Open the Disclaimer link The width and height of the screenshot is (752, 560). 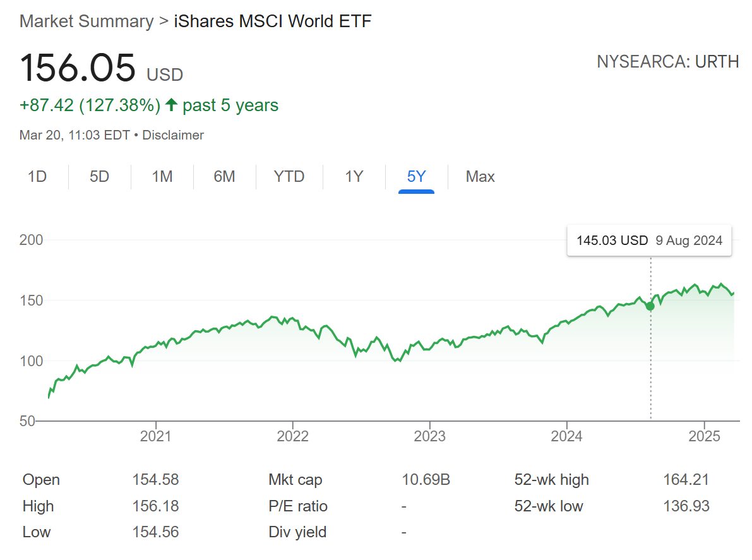tap(173, 135)
